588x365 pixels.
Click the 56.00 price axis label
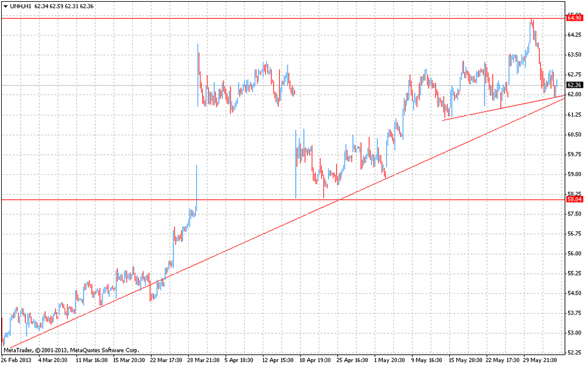pos(574,254)
